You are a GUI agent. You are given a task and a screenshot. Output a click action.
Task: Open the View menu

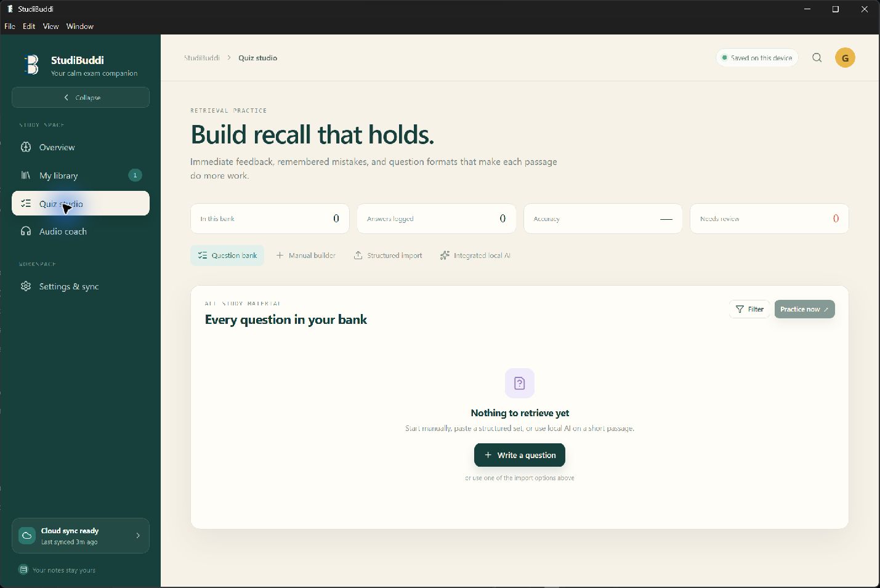click(50, 26)
